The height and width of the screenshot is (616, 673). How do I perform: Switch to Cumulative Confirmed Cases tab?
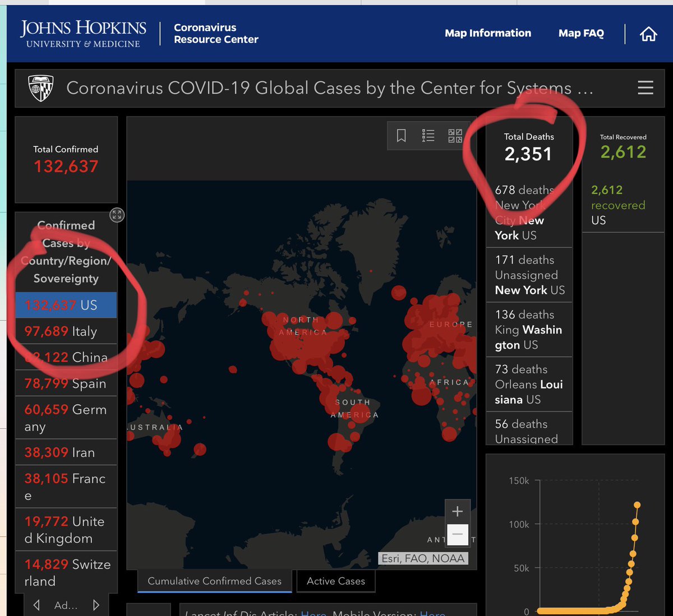point(215,581)
